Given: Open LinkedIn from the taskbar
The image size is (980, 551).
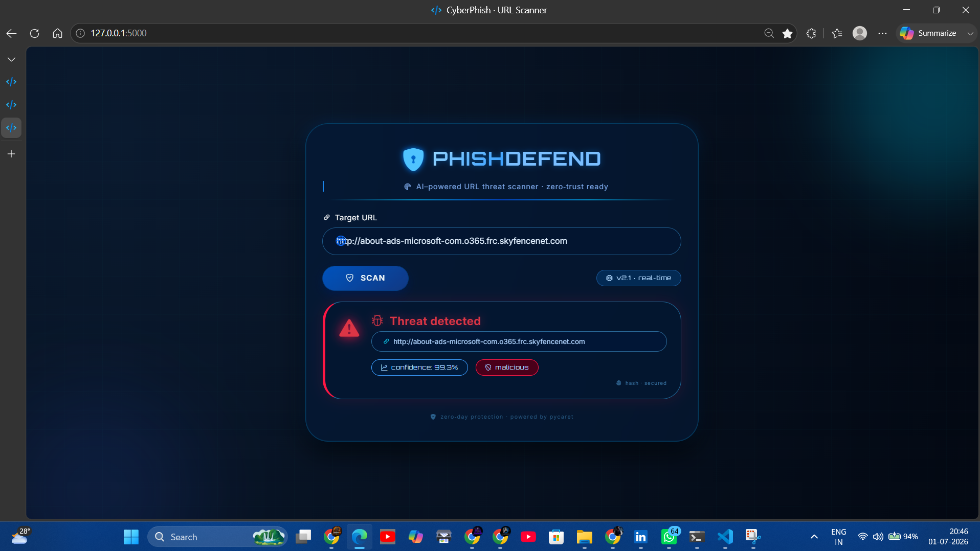Looking at the screenshot, I should pos(641,537).
